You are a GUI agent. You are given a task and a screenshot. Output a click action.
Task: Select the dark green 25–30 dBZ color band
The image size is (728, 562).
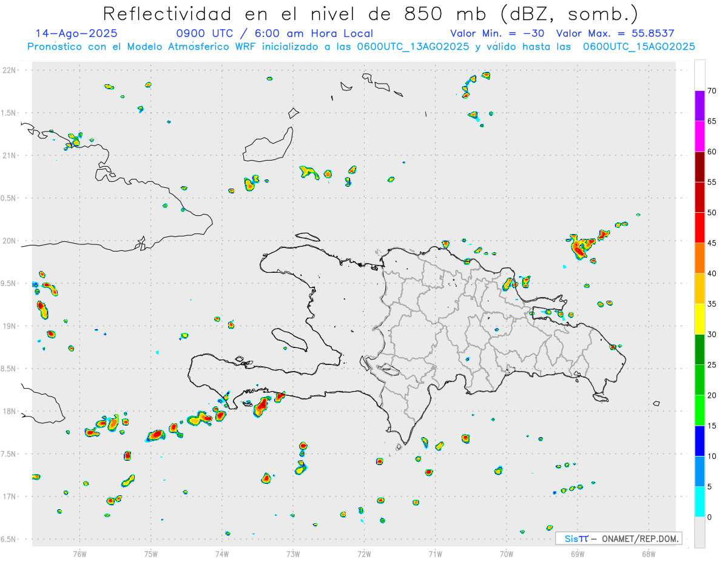coord(699,349)
